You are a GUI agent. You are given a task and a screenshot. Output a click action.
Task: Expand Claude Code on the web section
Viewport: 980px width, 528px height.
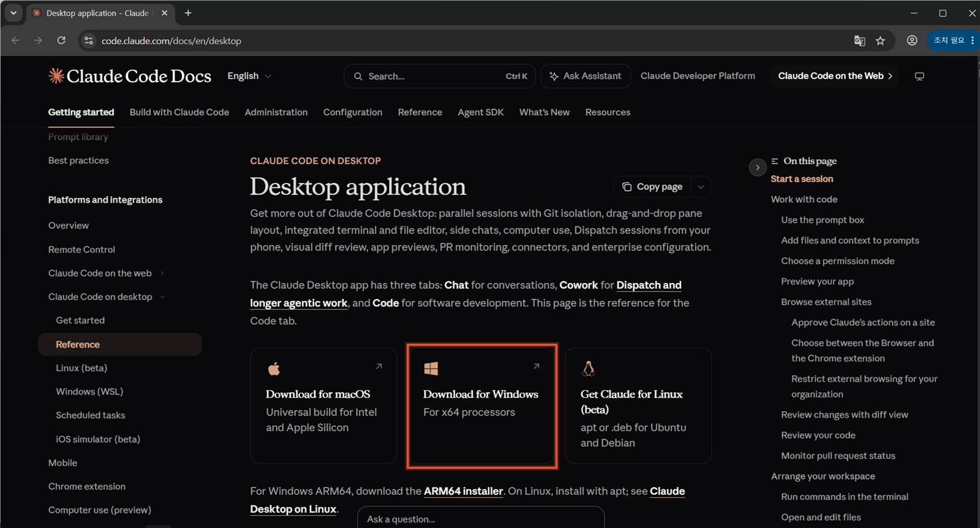coord(162,273)
